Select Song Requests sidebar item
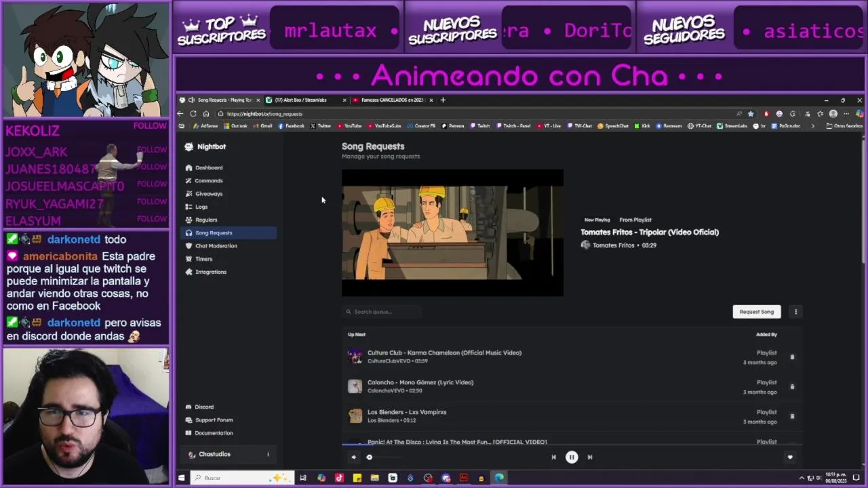The height and width of the screenshot is (488, 868). 229,232
